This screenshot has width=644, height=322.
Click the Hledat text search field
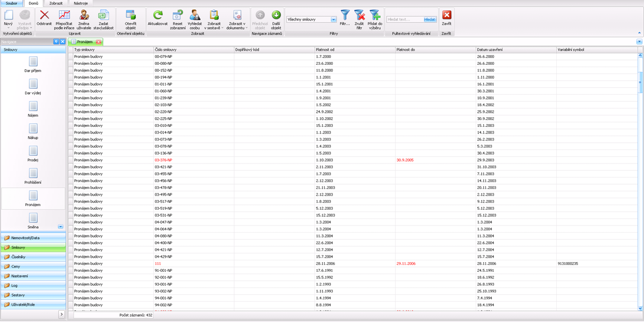(405, 19)
